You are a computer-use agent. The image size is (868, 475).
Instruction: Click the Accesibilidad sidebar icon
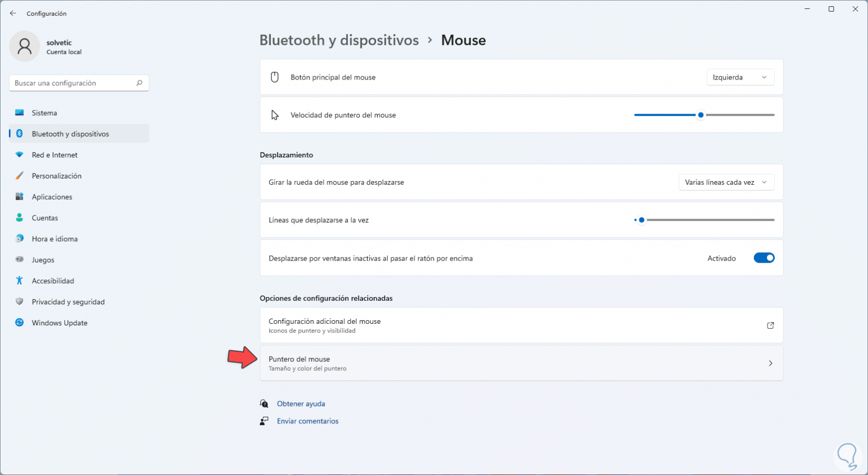[x=19, y=281]
